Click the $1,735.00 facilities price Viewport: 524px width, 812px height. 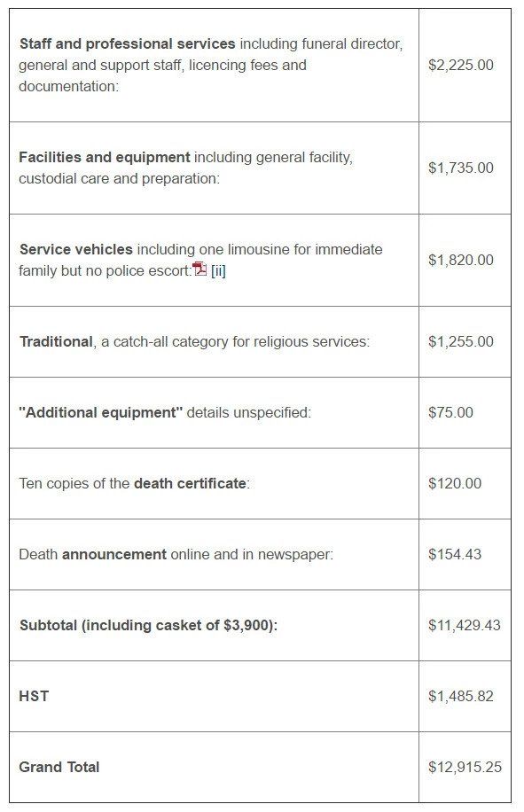point(461,168)
